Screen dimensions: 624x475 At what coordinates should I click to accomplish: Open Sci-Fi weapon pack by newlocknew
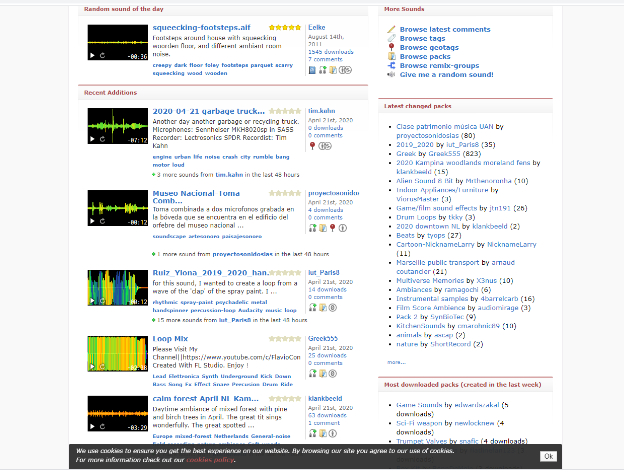tap(419, 423)
